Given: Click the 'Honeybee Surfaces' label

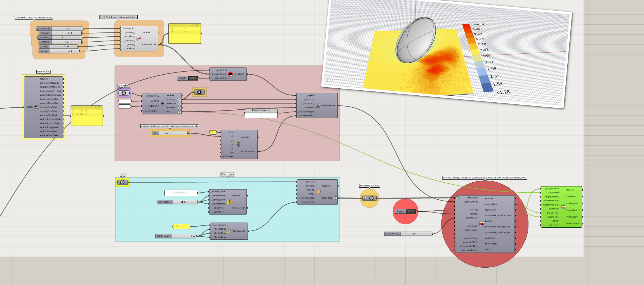Looking at the screenshot, I should (369, 186).
